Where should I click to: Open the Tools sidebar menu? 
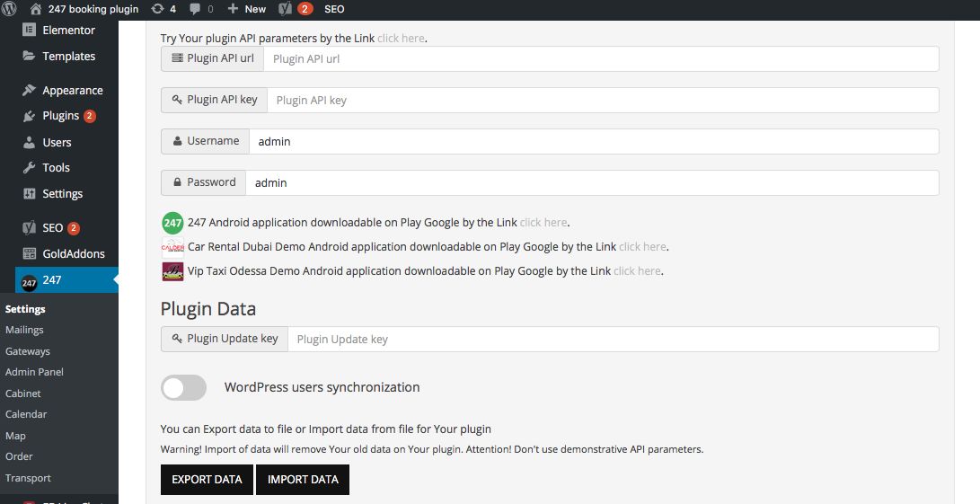click(x=56, y=167)
